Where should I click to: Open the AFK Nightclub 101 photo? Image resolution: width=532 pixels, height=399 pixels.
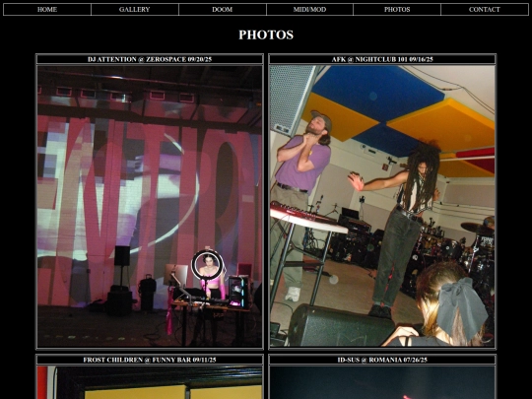[382, 206]
